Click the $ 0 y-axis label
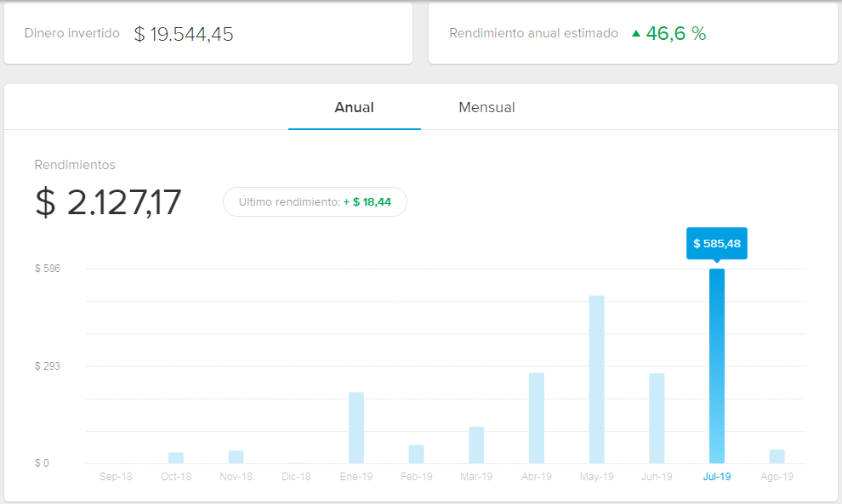 tap(42, 463)
